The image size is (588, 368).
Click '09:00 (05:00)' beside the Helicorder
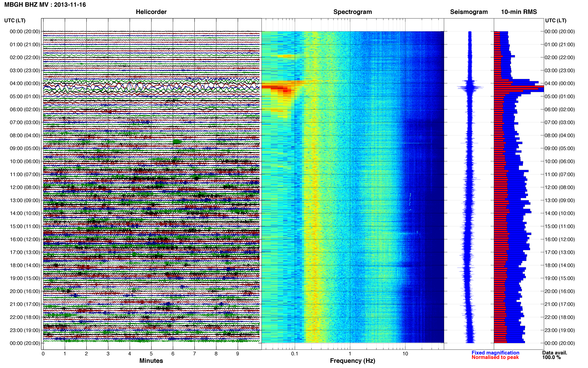[25, 148]
